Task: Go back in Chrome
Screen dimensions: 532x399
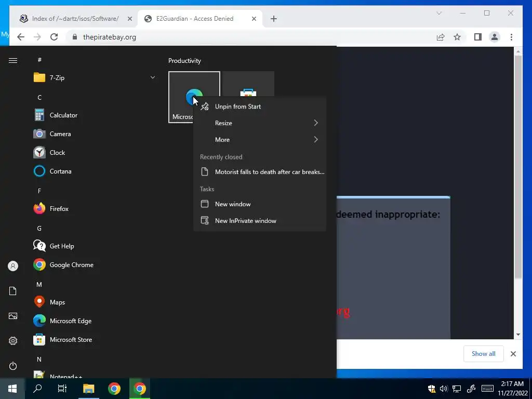Action: [x=21, y=37]
